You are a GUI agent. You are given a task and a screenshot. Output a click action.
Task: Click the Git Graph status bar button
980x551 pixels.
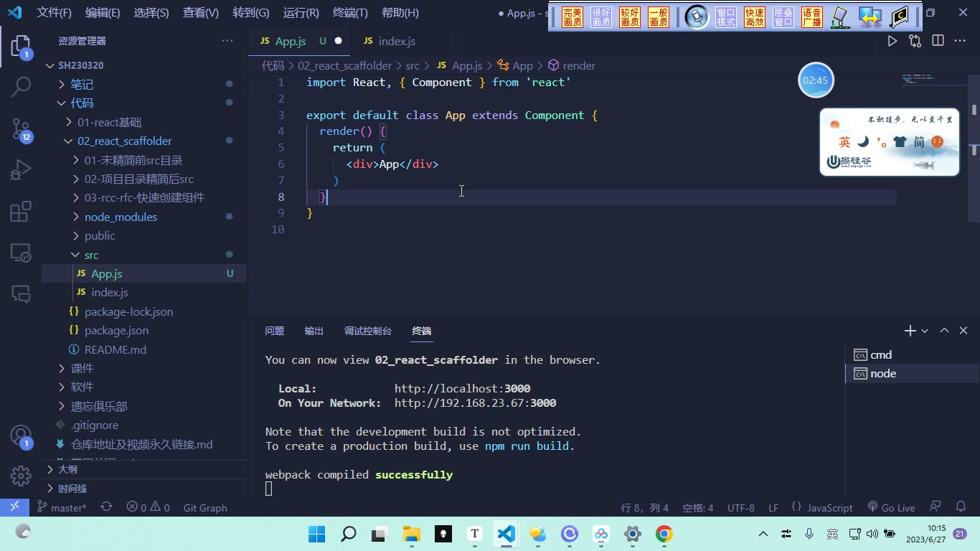click(x=205, y=507)
